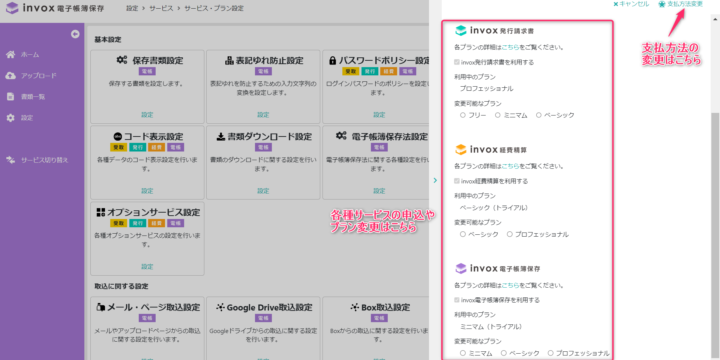Click 設定 link under 保存書類設定

coord(147,115)
